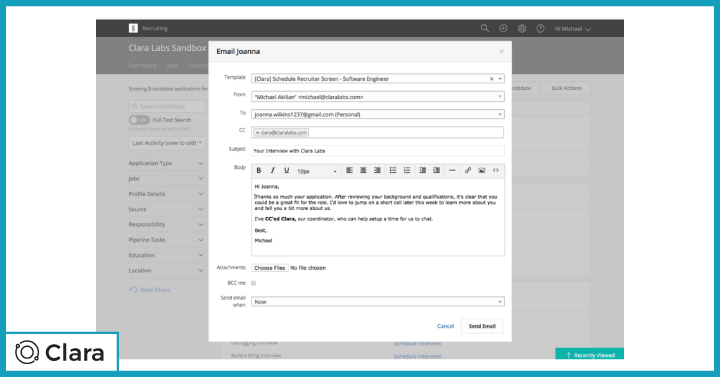Remove clara@claralabs.com from CC

click(x=257, y=133)
